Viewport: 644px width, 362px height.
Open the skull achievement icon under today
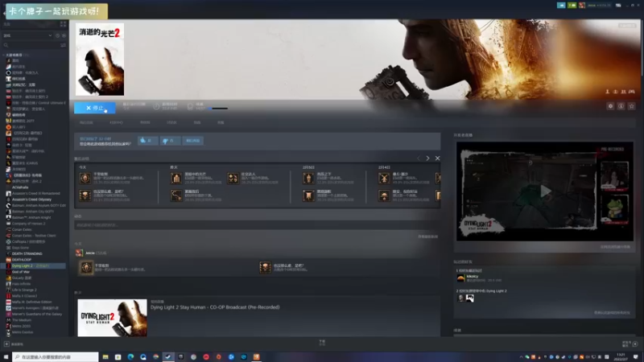coord(85,195)
